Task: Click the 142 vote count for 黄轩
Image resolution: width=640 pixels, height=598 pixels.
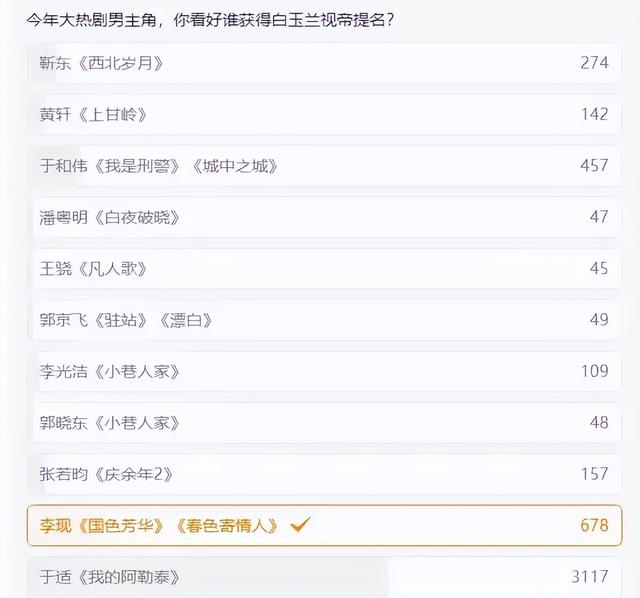Action: [x=595, y=114]
